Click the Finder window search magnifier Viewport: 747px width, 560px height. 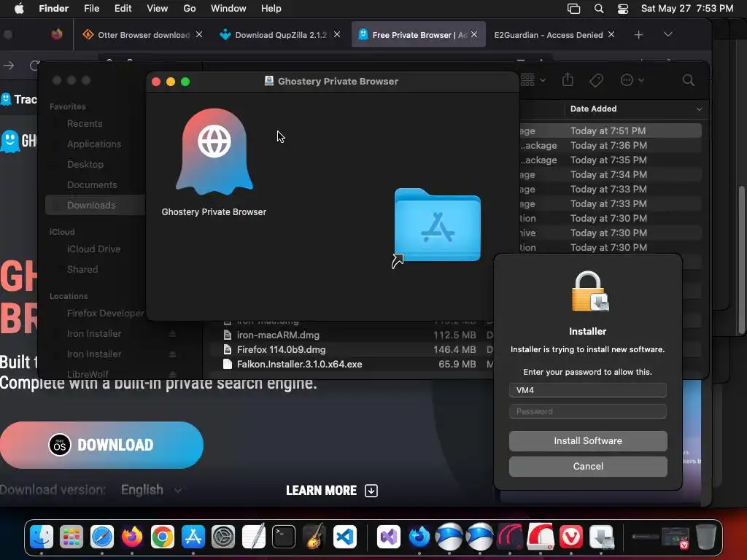coord(688,80)
